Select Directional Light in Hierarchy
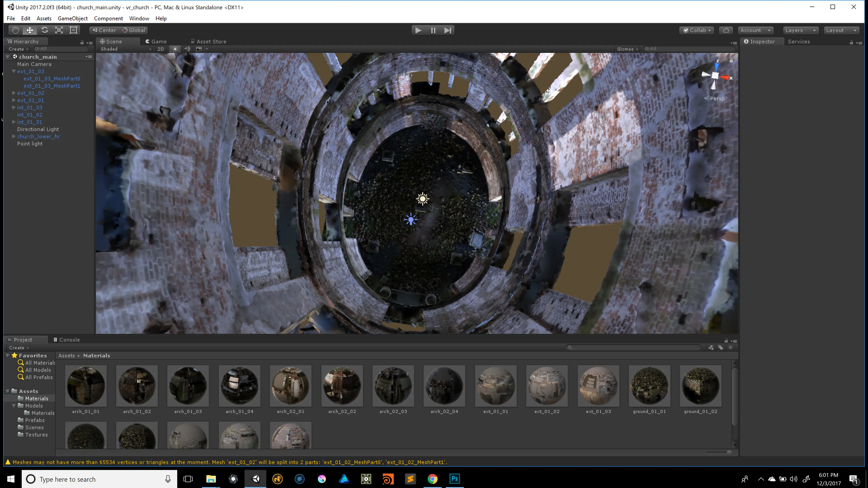The height and width of the screenshot is (488, 868). [38, 129]
